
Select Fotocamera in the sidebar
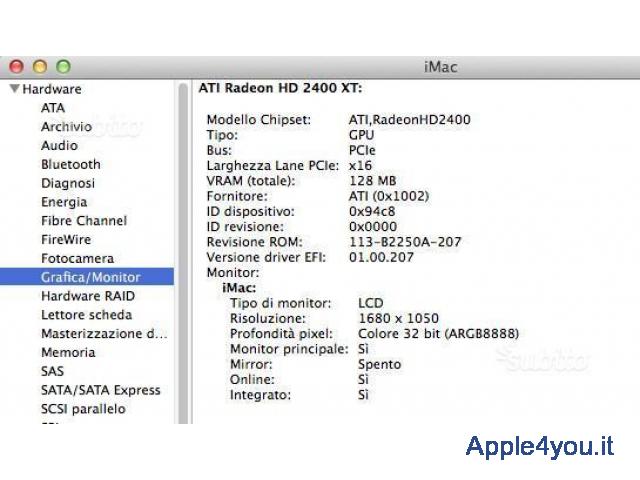click(77, 258)
